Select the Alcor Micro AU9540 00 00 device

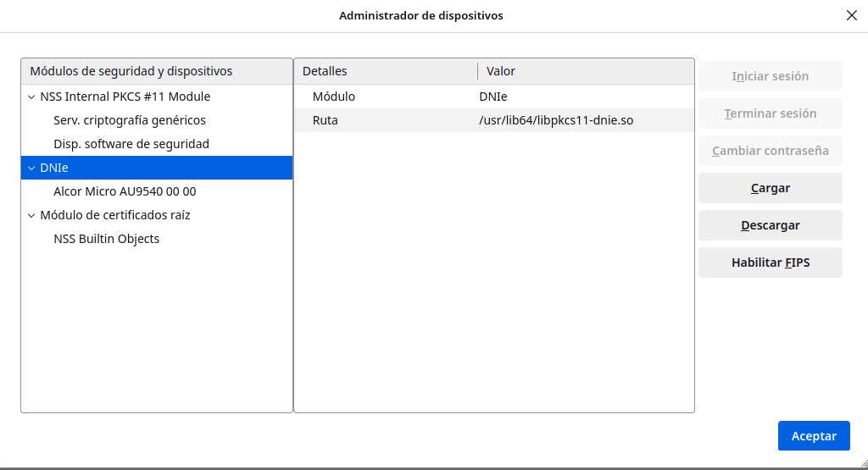coord(125,191)
